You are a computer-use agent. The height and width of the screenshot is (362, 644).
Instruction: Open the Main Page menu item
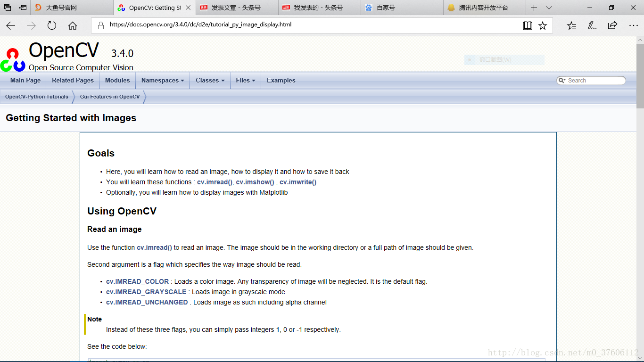pyautogui.click(x=25, y=80)
